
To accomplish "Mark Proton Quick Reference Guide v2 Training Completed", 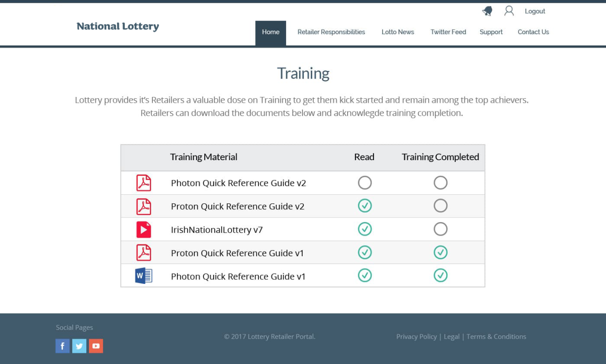I will pyautogui.click(x=440, y=206).
